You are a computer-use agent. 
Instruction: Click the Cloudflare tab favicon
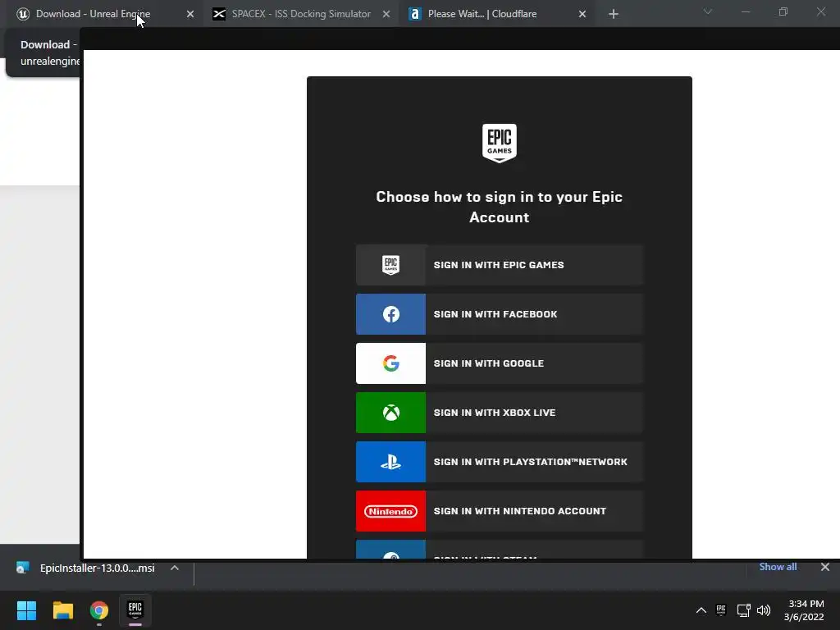click(x=414, y=14)
